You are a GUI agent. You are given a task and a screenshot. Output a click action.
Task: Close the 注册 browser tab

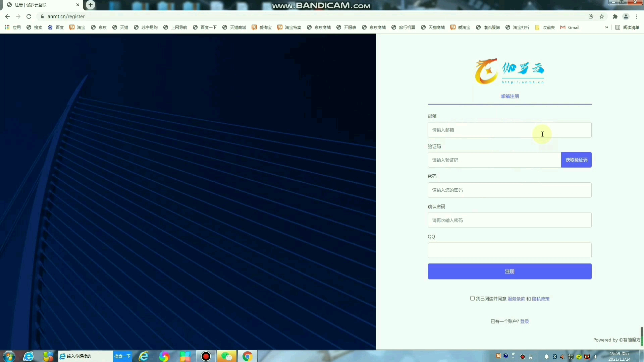pyautogui.click(x=77, y=5)
